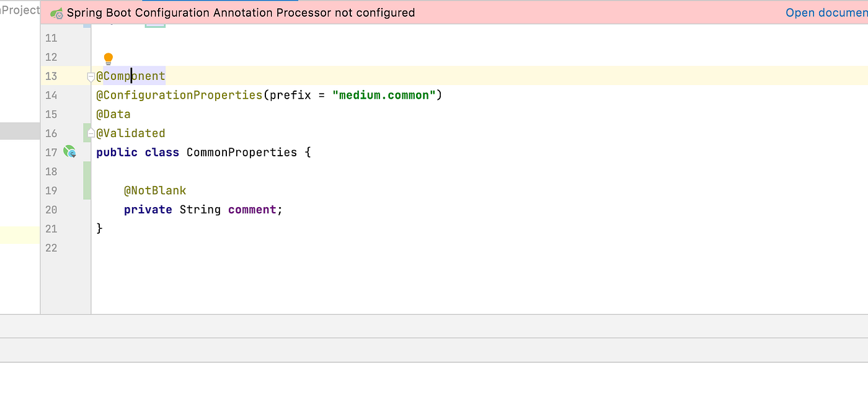The height and width of the screenshot is (400, 868).
Task: Click the Spring bean gutter icon on line 17
Action: tap(69, 151)
